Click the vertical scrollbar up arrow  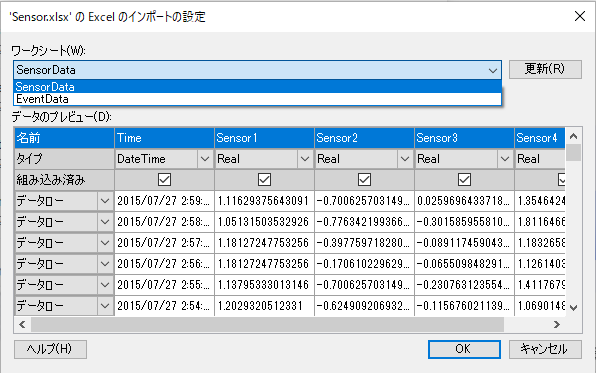pos(574,136)
